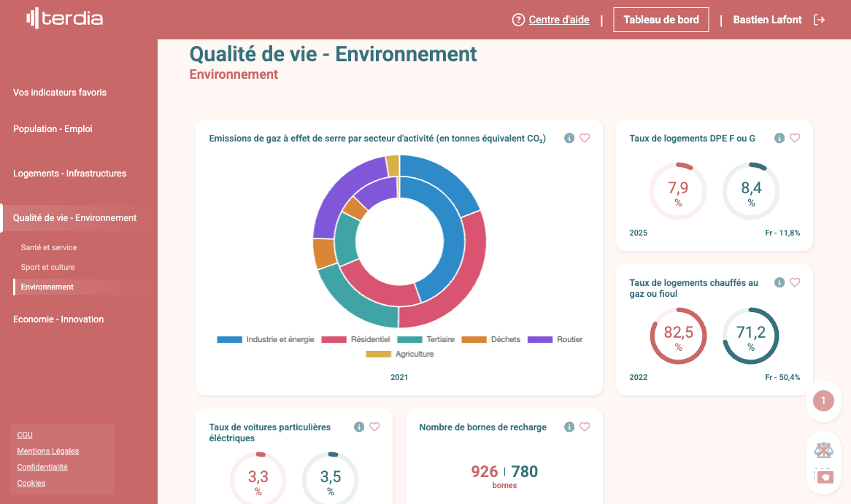Open info icon for greenhouse gas emissions chart
Screen dimensions: 851x504
pos(569,138)
